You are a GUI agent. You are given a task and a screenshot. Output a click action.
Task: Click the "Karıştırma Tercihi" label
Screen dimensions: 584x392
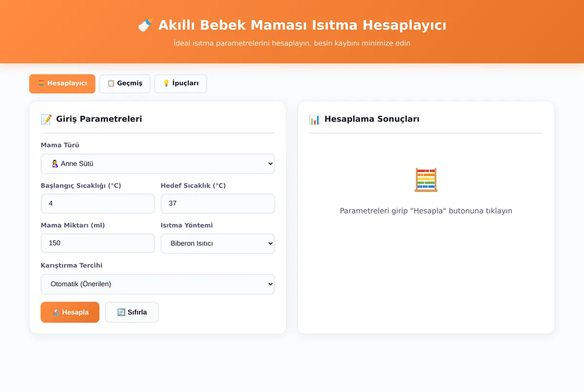pyautogui.click(x=72, y=266)
